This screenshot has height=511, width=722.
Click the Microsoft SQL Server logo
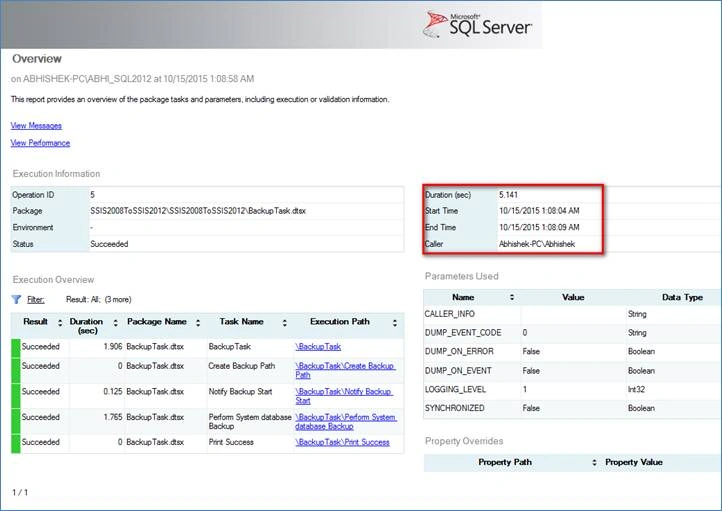477,24
